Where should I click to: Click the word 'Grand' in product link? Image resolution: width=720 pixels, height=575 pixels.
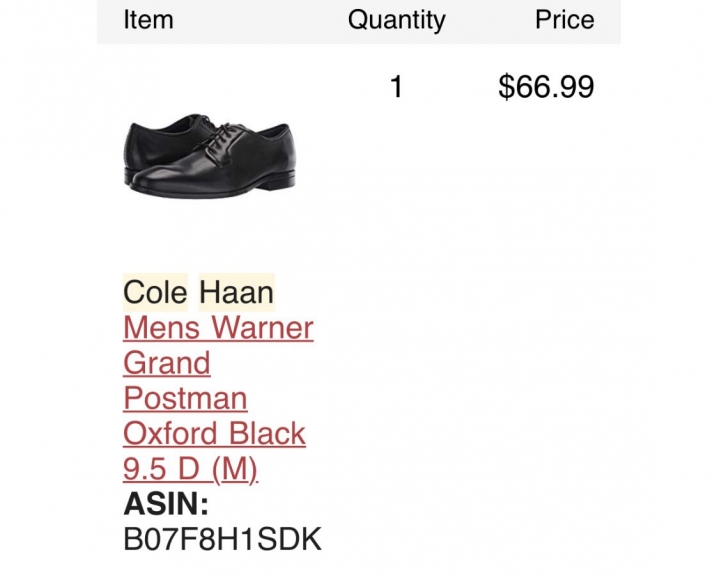167,363
